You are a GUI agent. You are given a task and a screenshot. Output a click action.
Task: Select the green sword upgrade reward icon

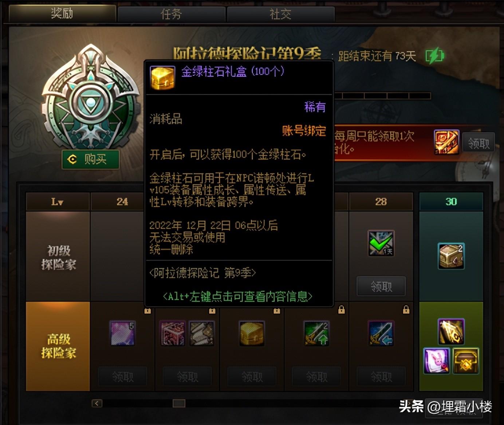pos(316,333)
